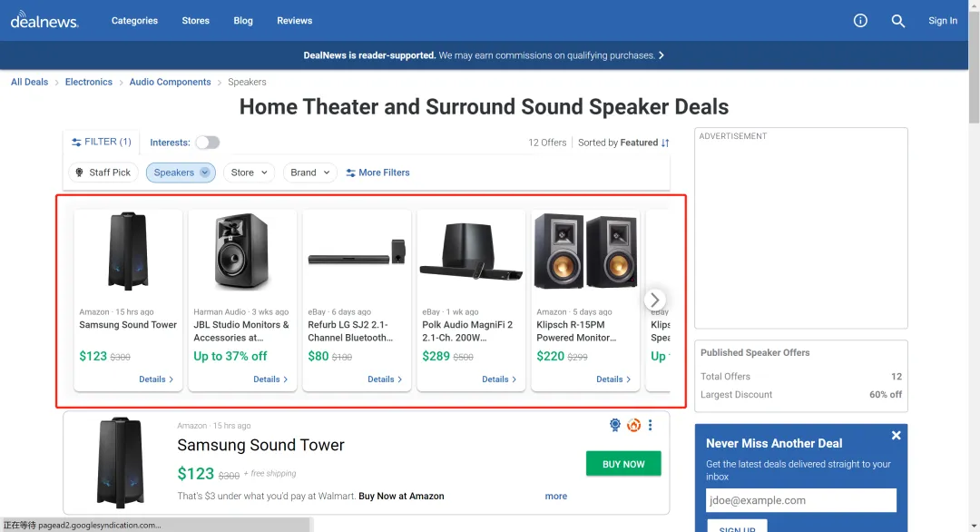Toggle the Interests switch
The image size is (980, 532).
click(x=208, y=143)
